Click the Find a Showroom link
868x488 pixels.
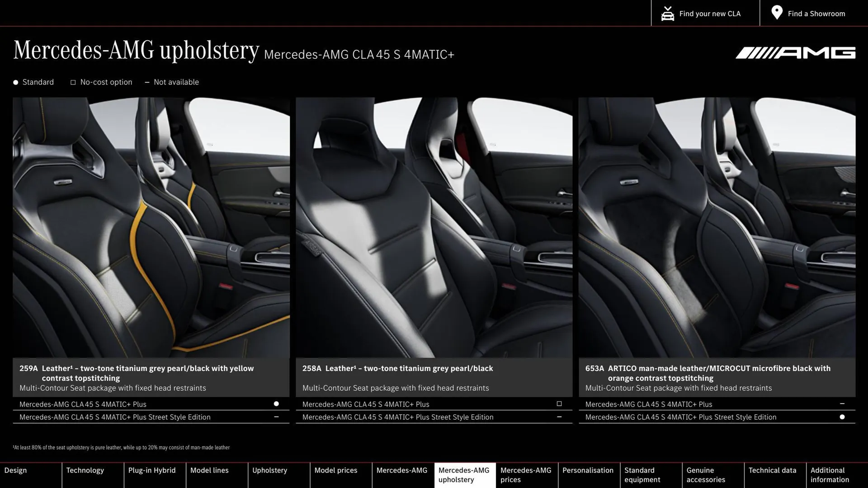coord(816,13)
